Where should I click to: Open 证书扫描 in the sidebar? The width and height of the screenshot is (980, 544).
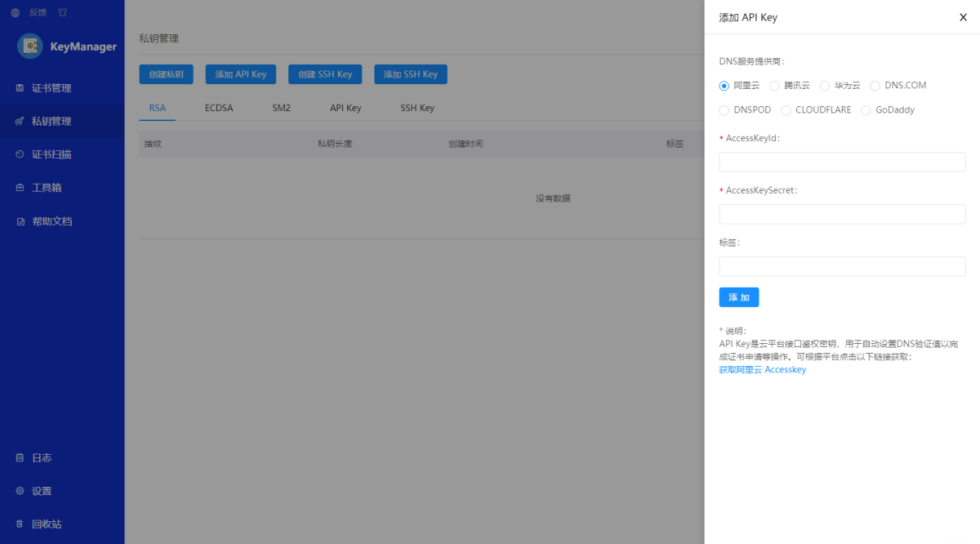(x=51, y=154)
